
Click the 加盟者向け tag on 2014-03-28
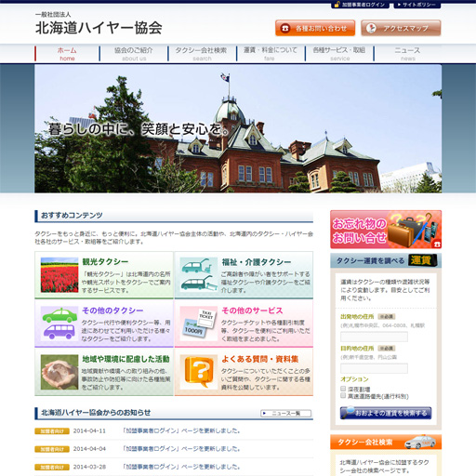pos(52,467)
